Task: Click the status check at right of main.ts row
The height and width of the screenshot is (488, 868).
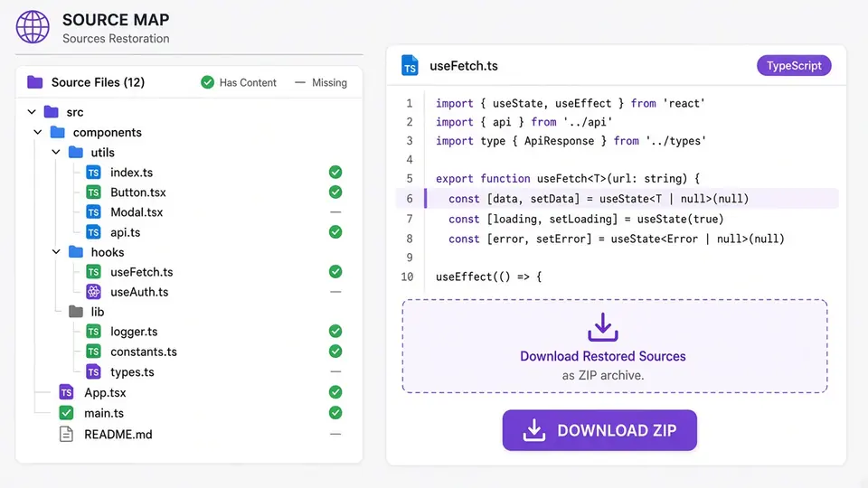Action: (335, 413)
